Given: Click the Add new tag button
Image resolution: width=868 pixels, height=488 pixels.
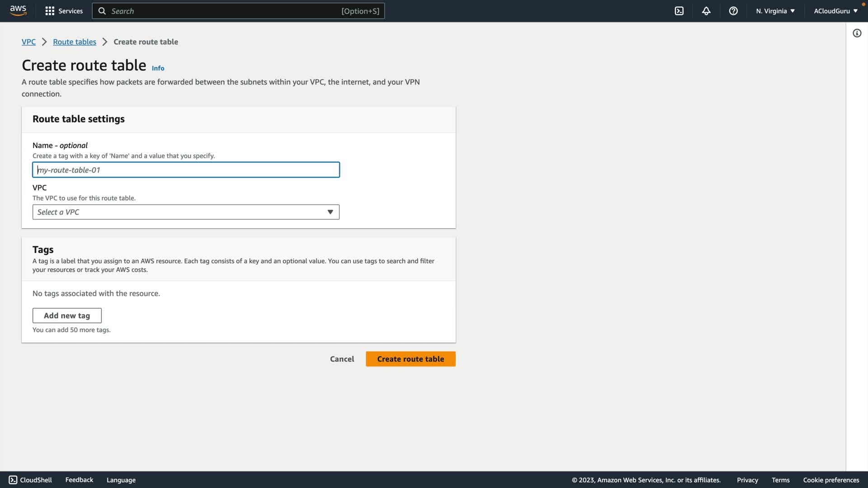Looking at the screenshot, I should [x=67, y=315].
